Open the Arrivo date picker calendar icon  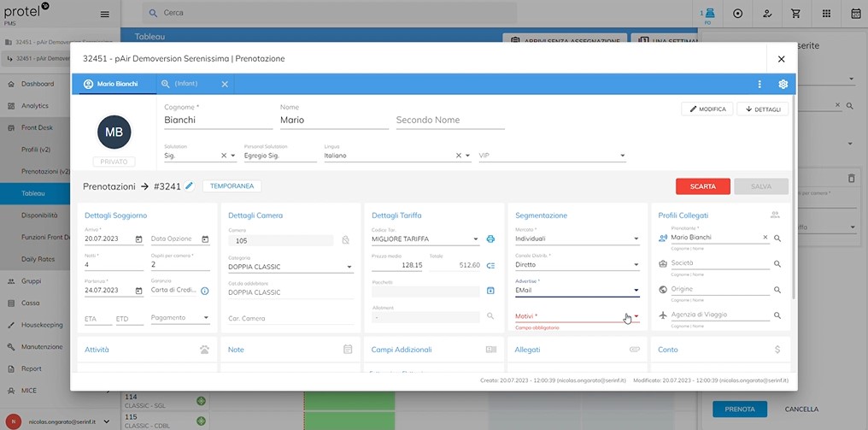139,239
